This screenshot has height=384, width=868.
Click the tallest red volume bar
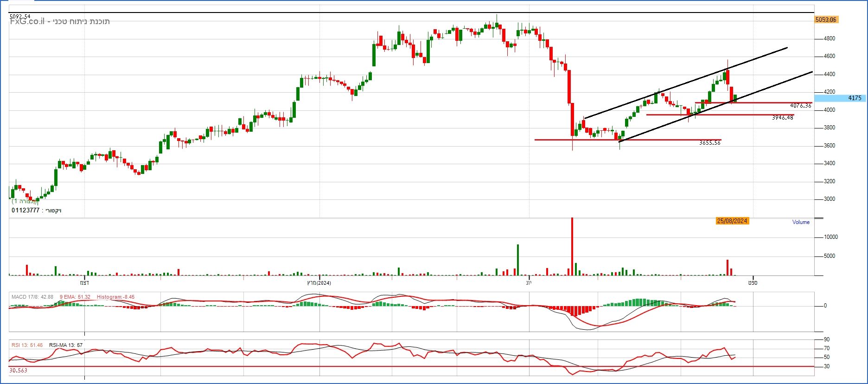click(x=572, y=246)
